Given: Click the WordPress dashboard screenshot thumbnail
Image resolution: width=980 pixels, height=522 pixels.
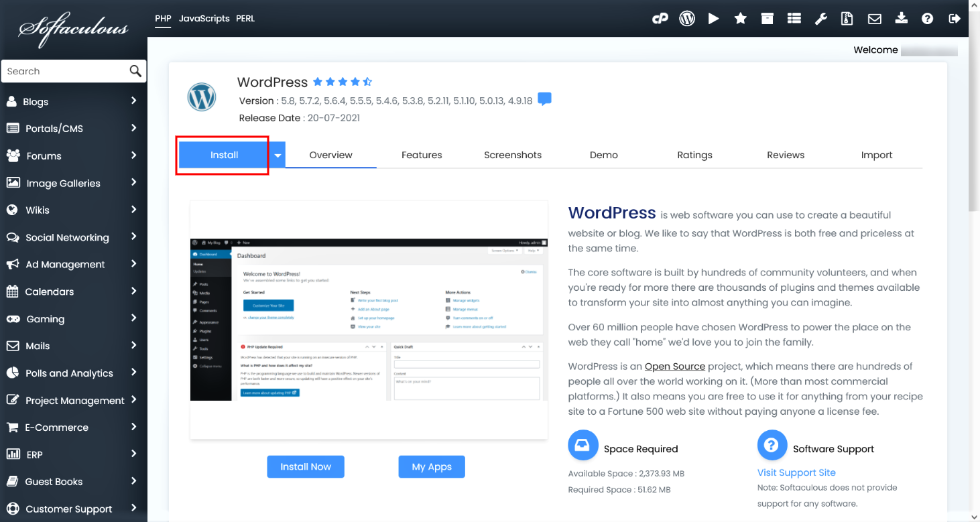Looking at the screenshot, I should (x=369, y=320).
